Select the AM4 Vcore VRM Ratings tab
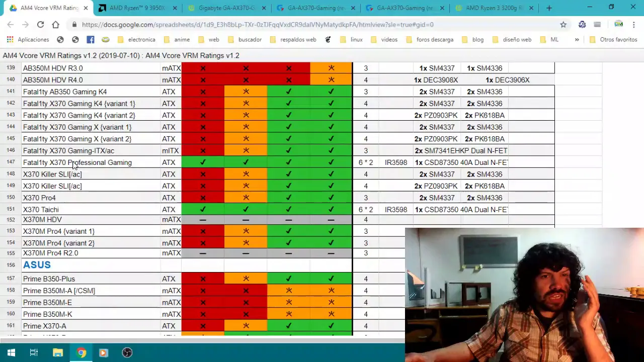 tap(49, 8)
